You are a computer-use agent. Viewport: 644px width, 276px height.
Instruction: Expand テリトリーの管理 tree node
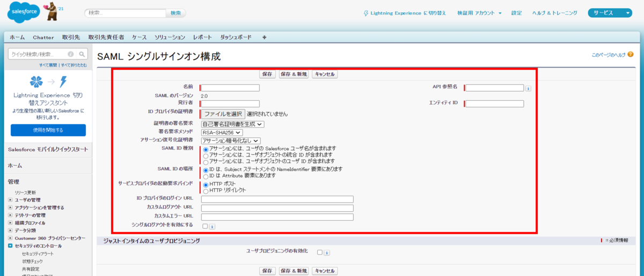pos(10,215)
